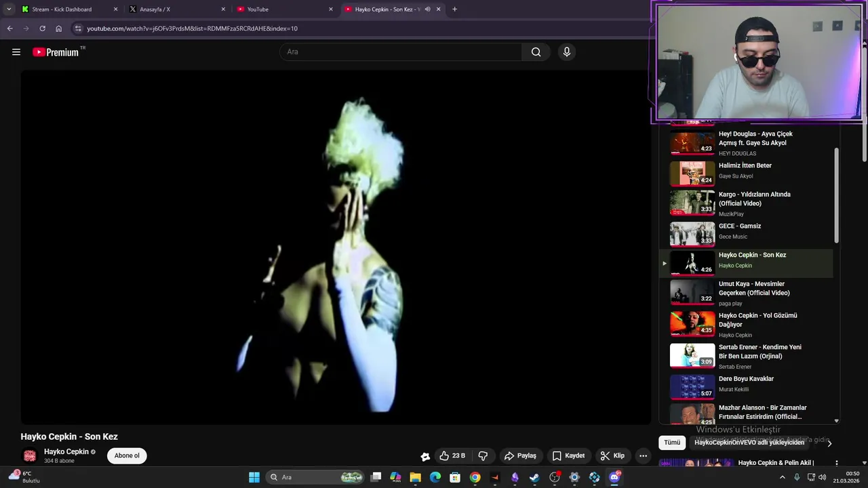868x488 pixels.
Task: Select HaykoCepkinOnVEVO uploader filter chip
Action: click(x=749, y=443)
